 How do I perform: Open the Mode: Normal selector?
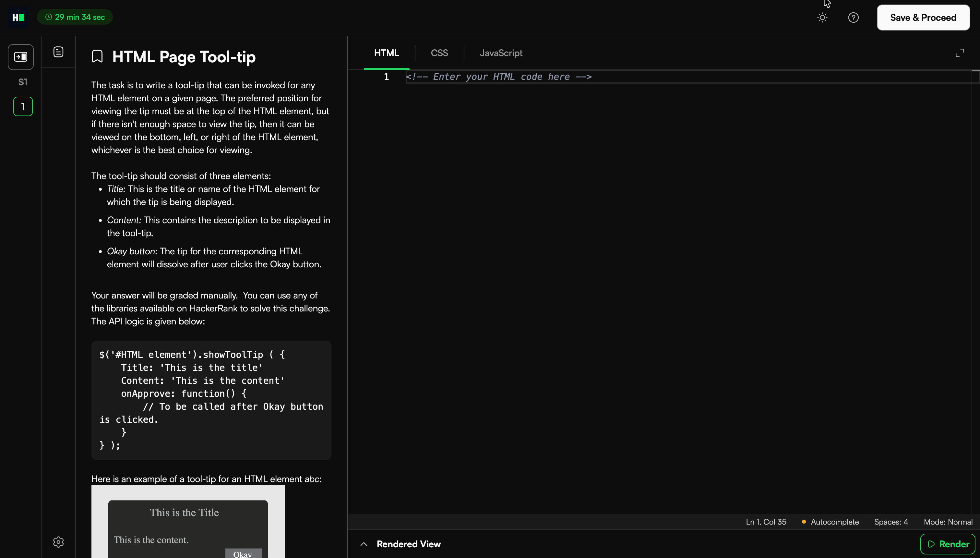coord(948,522)
